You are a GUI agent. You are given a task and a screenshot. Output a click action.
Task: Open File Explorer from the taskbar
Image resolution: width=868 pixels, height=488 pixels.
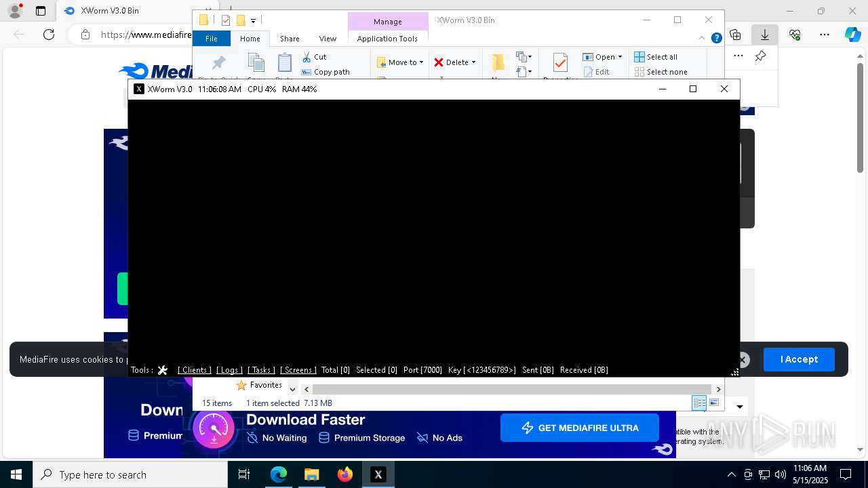coord(312,474)
